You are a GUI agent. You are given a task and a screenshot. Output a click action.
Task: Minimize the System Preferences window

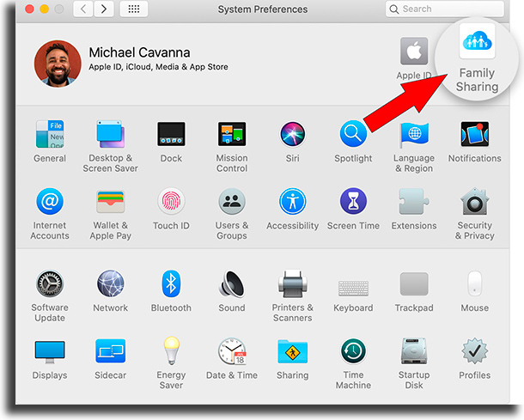(x=44, y=9)
